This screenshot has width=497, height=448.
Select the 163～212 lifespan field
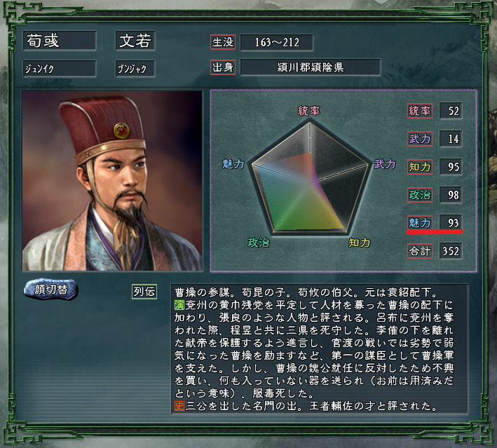pyautogui.click(x=277, y=43)
